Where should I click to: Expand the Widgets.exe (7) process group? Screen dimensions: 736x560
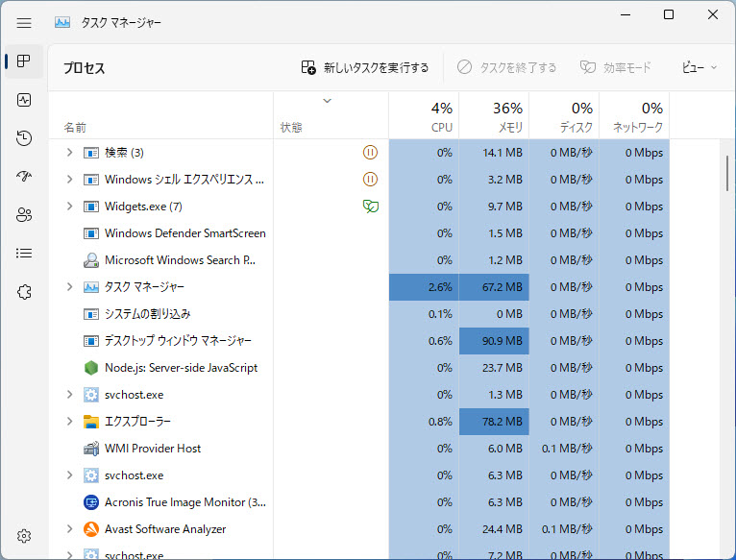click(x=69, y=206)
